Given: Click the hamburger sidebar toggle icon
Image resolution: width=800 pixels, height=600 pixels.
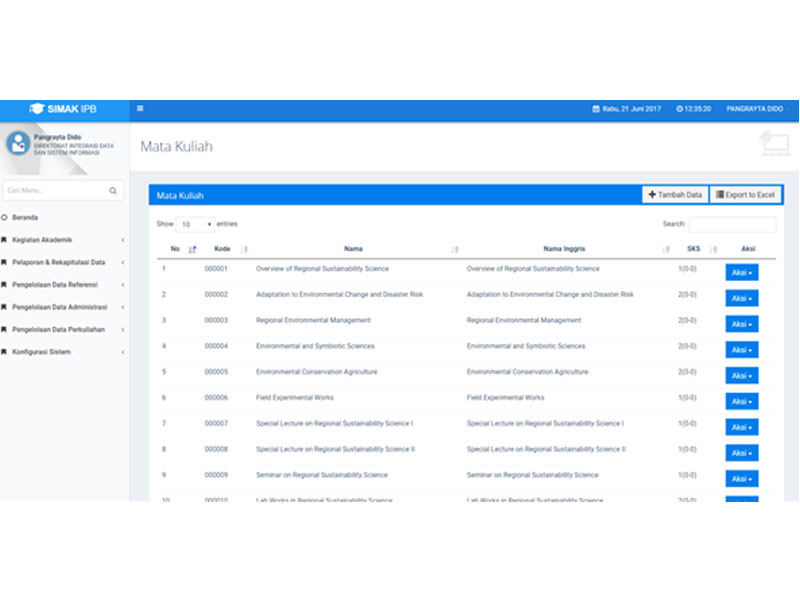Looking at the screenshot, I should [140, 108].
